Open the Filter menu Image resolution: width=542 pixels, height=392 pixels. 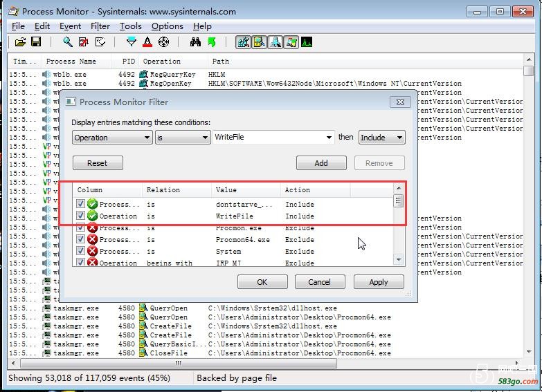[x=100, y=26]
